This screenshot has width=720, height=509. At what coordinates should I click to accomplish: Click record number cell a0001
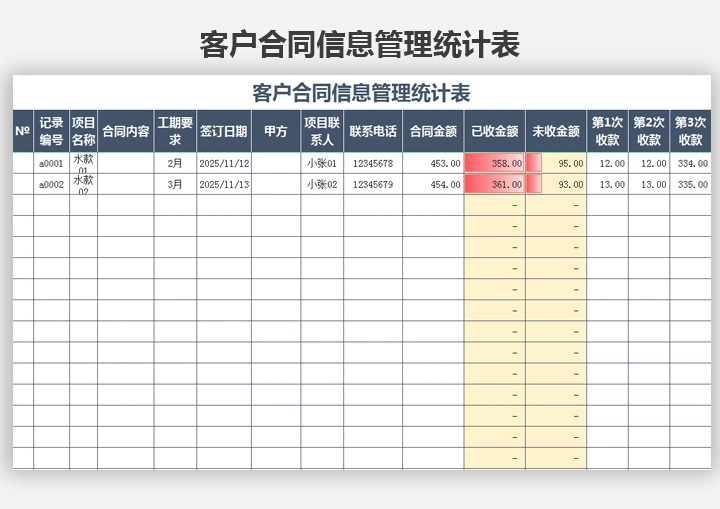tap(51, 163)
